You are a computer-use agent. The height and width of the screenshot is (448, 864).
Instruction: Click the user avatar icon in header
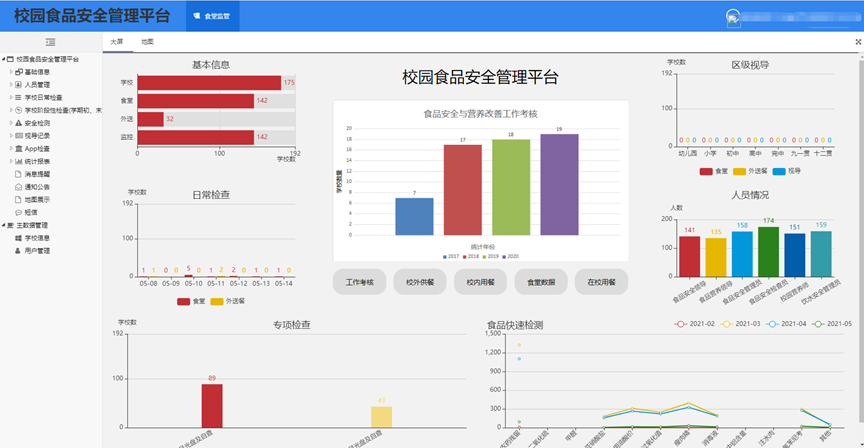coord(733,18)
